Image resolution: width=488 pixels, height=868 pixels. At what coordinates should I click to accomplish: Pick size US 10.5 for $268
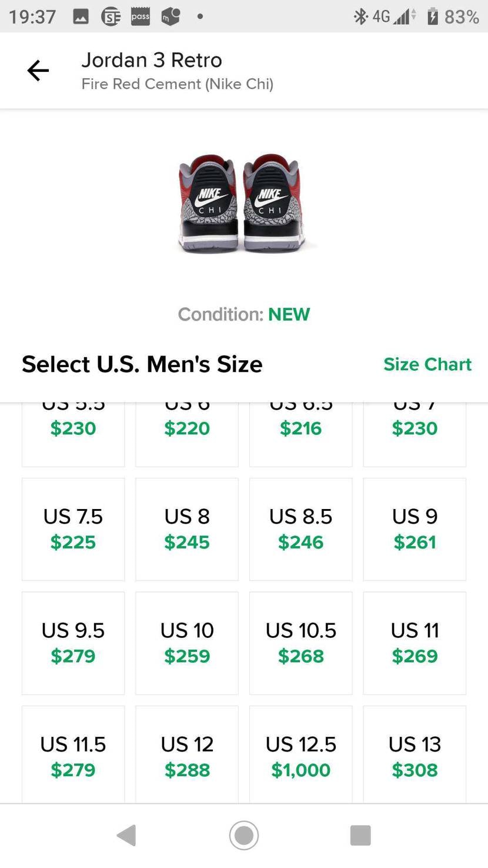301,643
